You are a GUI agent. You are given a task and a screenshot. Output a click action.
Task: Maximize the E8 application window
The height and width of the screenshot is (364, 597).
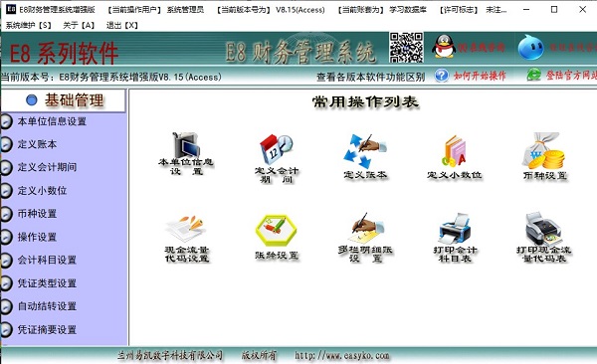coord(554,10)
